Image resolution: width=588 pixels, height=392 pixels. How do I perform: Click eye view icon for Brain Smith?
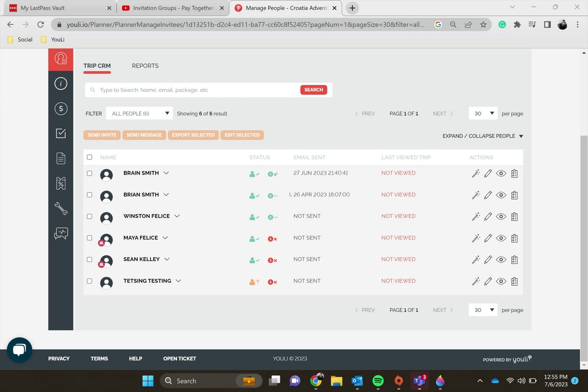point(501,173)
